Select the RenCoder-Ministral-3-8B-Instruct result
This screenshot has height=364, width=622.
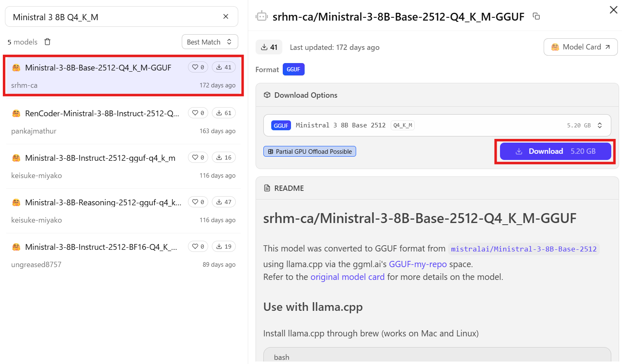(123, 122)
